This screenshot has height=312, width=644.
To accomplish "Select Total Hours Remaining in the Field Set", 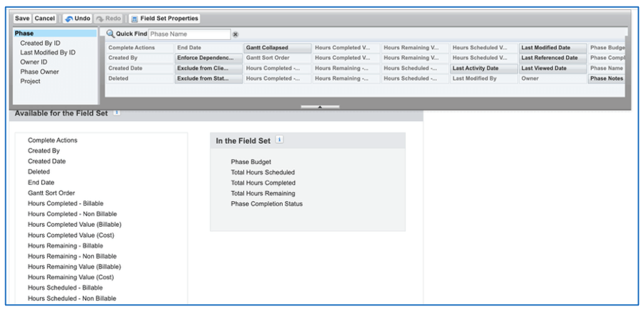I will [263, 193].
